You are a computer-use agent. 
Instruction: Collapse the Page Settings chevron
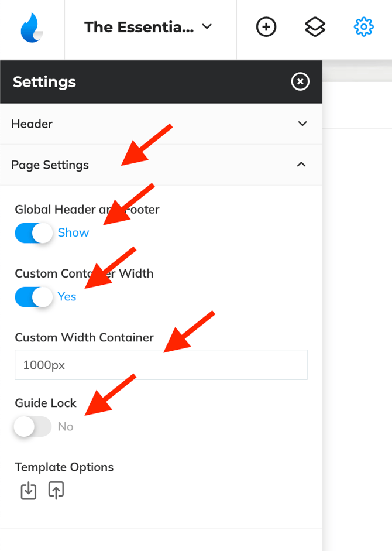click(x=301, y=165)
